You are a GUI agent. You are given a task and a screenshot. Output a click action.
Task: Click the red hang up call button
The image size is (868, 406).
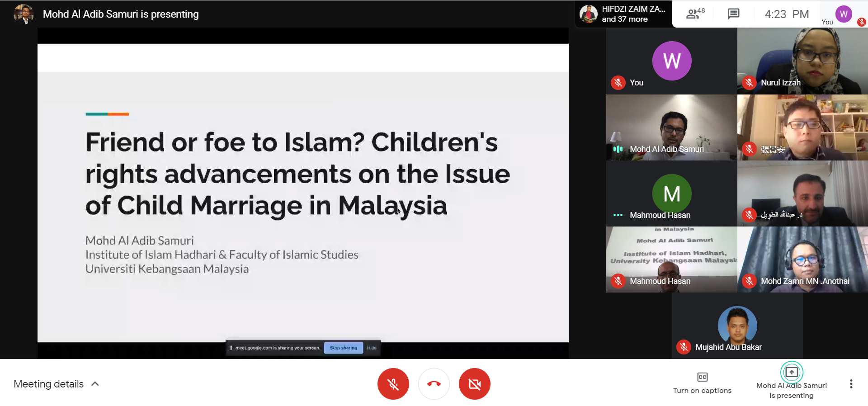434,384
